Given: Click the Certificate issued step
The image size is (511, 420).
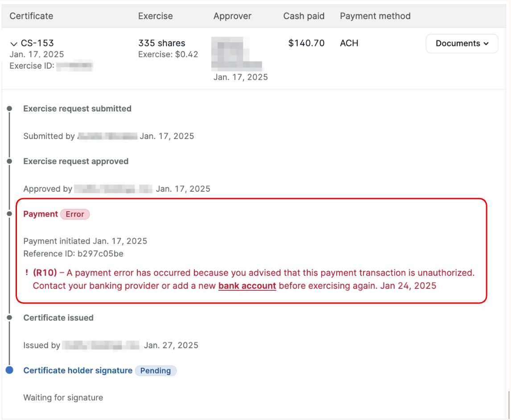Looking at the screenshot, I should (58, 318).
